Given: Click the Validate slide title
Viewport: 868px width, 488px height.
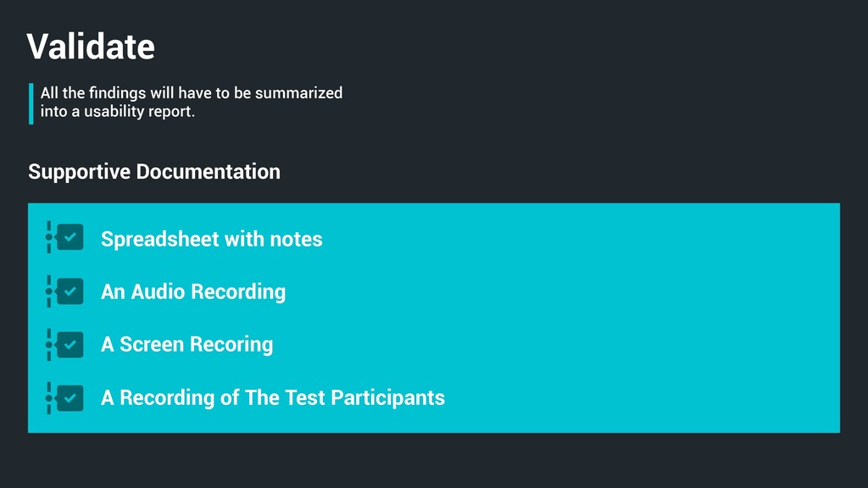Looking at the screenshot, I should coord(91,46).
